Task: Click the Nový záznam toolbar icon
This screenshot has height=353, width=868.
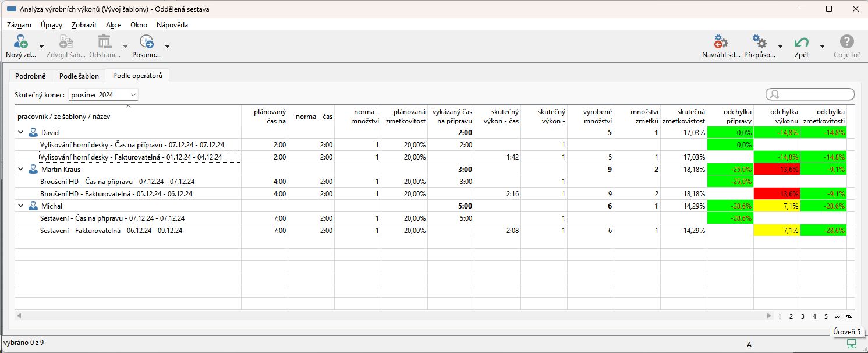Action: [x=21, y=43]
